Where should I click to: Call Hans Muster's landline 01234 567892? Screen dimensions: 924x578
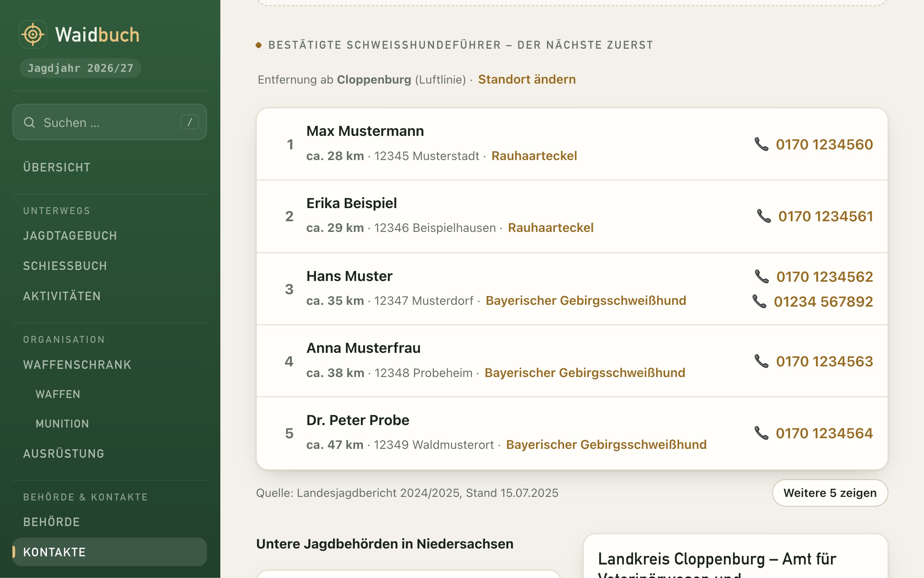(823, 302)
